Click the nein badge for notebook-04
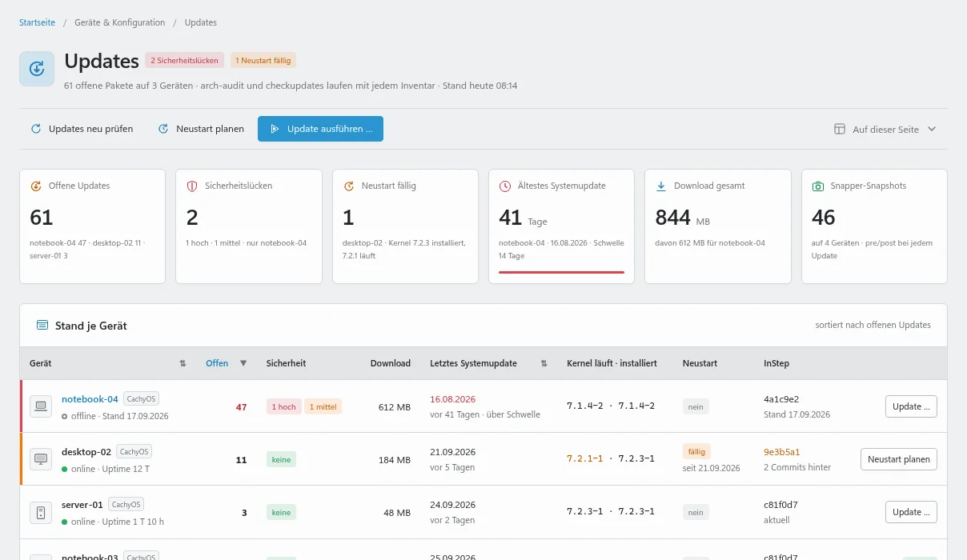 (696, 406)
